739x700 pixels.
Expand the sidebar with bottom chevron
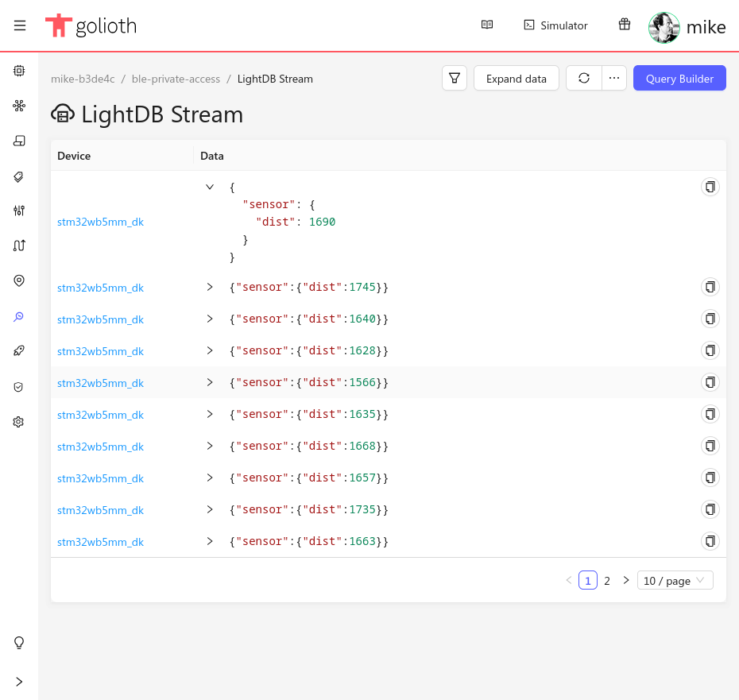point(19,682)
